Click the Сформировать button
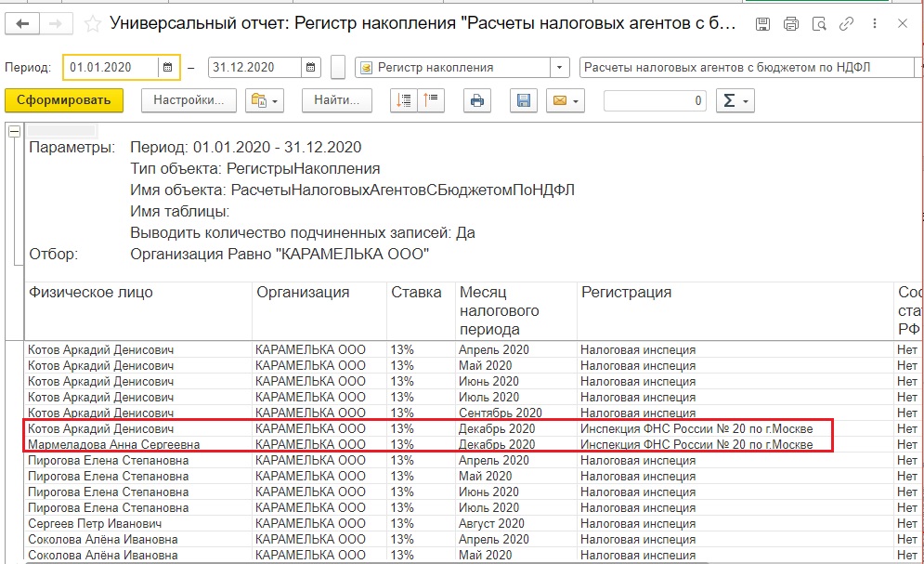924x564 pixels. click(x=64, y=100)
